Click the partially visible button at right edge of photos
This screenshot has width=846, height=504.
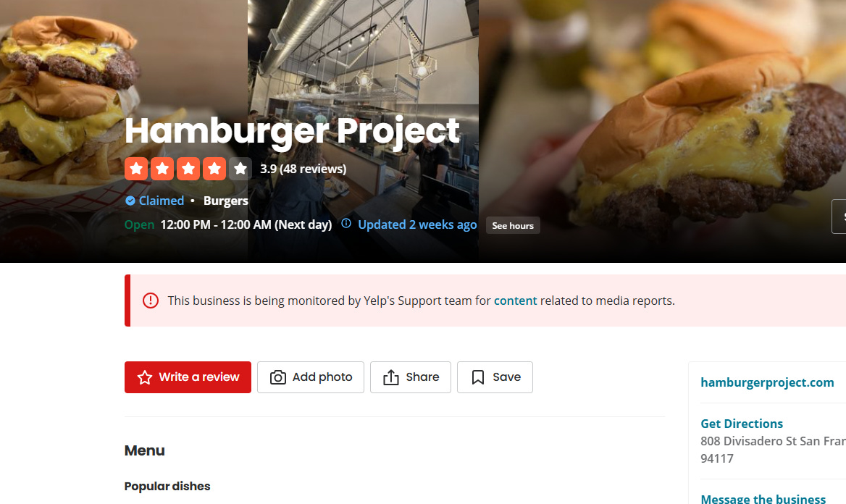pos(839,217)
